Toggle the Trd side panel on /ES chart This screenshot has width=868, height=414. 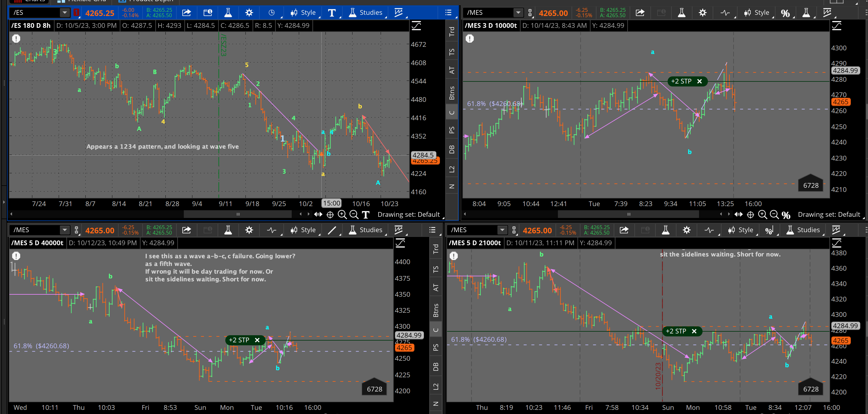click(x=452, y=31)
